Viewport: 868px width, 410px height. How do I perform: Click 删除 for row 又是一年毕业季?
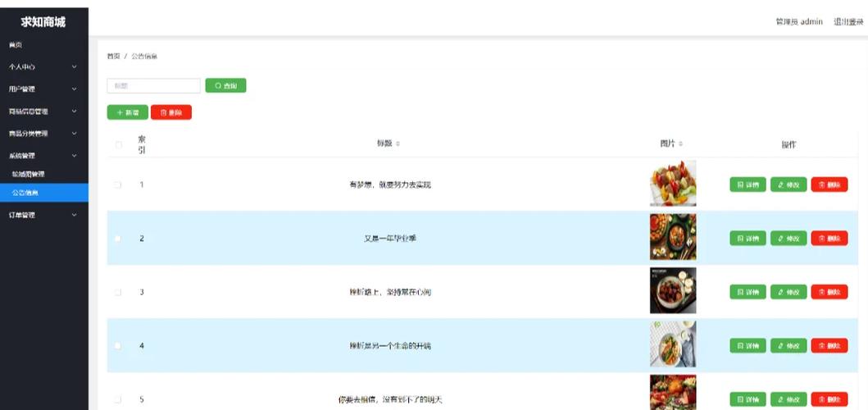pyautogui.click(x=829, y=239)
